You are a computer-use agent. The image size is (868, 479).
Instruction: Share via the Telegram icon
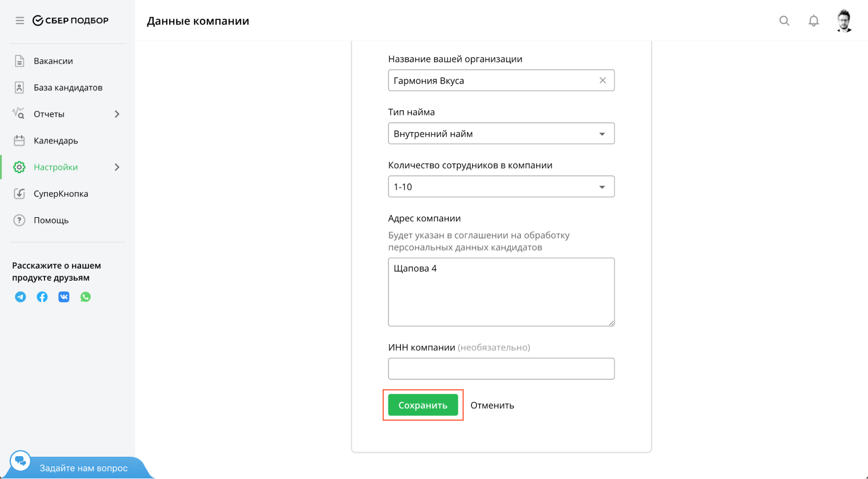tap(21, 297)
